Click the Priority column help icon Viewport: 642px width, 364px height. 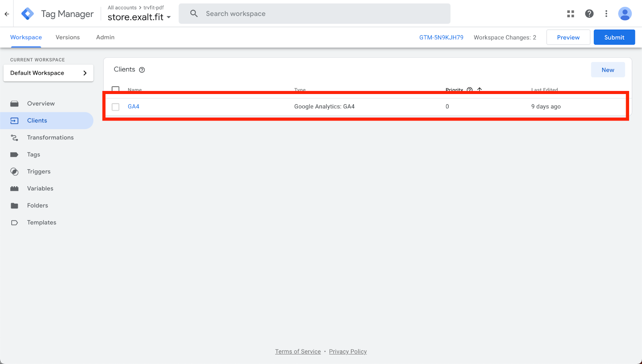[x=469, y=90]
